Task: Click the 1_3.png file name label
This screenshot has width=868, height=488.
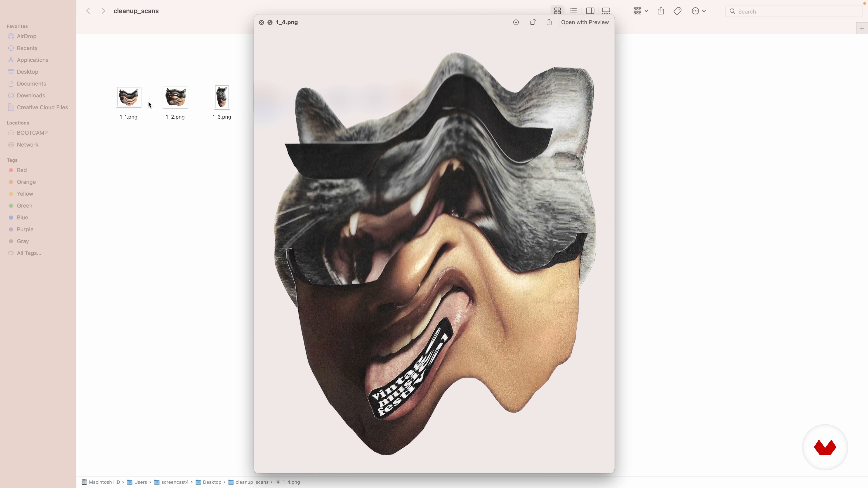Action: pos(222,117)
